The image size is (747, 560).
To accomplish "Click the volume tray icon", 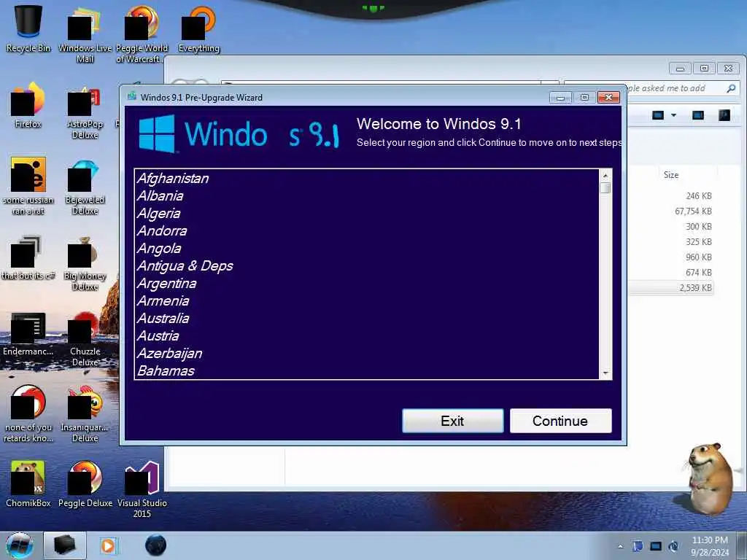I will (673, 546).
